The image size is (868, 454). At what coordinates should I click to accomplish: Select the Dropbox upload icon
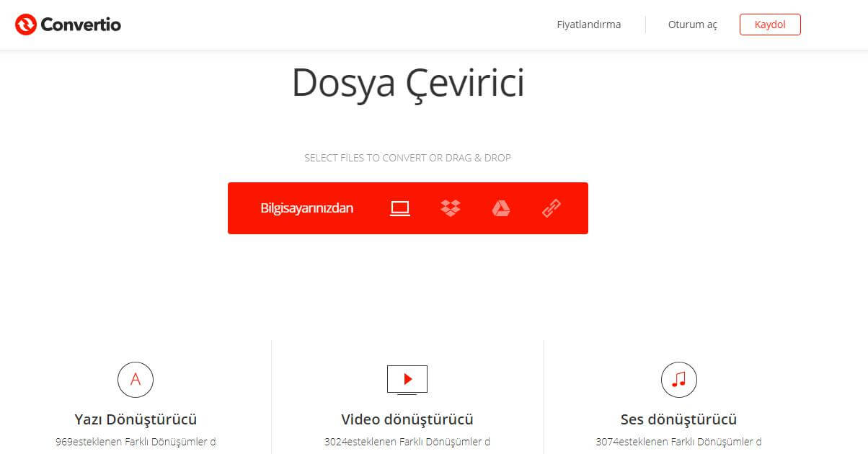451,208
